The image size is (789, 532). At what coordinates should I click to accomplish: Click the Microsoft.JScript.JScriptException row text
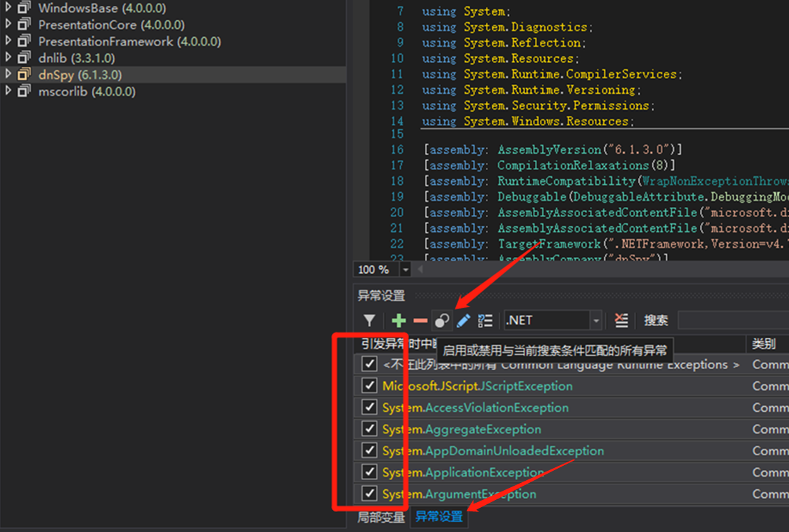477,385
